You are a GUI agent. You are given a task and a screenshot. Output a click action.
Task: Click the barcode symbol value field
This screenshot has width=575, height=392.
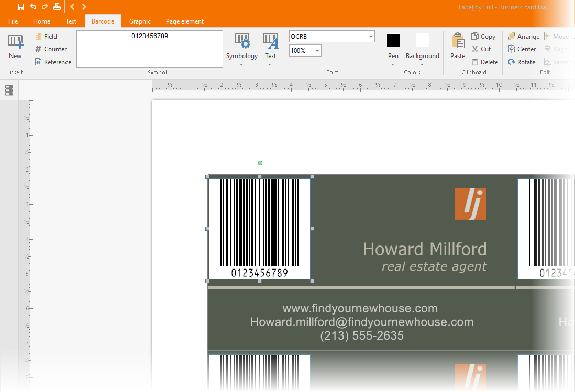pyautogui.click(x=150, y=49)
